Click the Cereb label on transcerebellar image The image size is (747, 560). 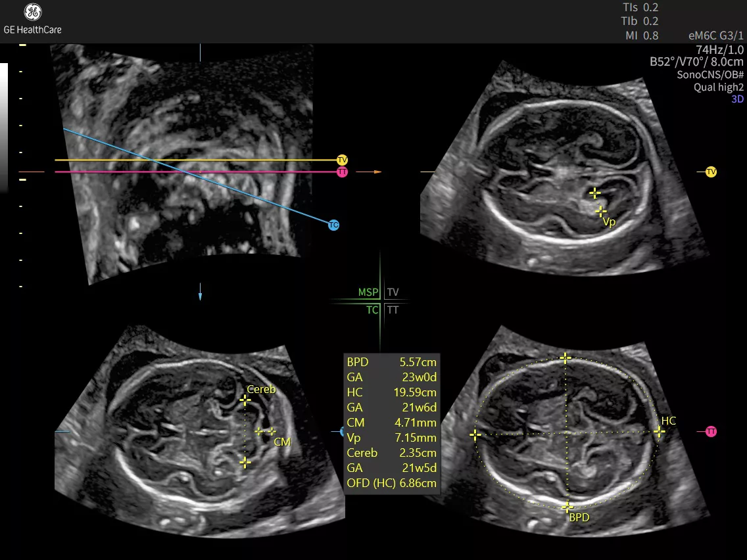[261, 389]
